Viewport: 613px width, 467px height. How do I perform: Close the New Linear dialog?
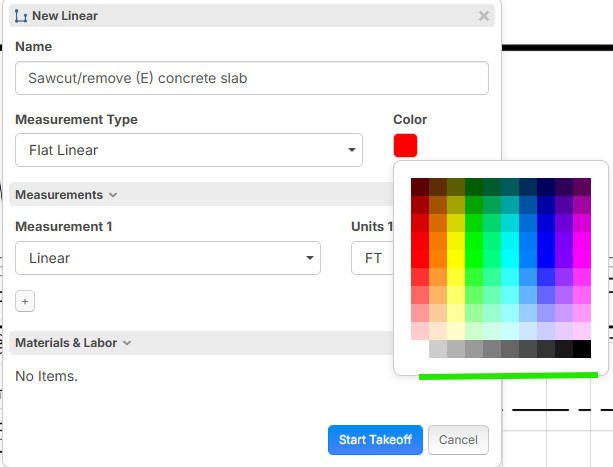[x=484, y=16]
